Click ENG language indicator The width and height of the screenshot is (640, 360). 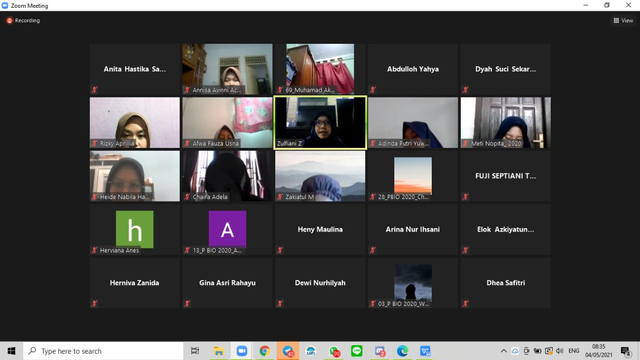[x=573, y=351]
